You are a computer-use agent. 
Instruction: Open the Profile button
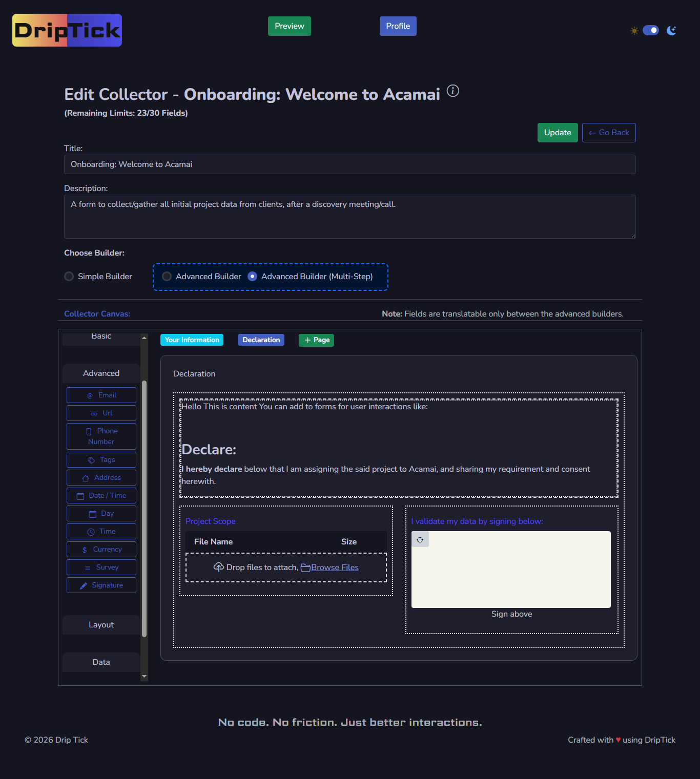[x=398, y=26]
